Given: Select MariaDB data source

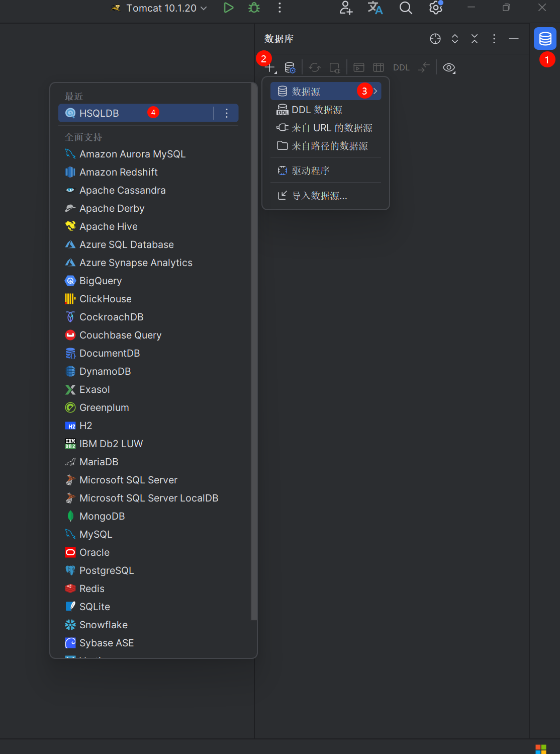Looking at the screenshot, I should coord(148,462).
